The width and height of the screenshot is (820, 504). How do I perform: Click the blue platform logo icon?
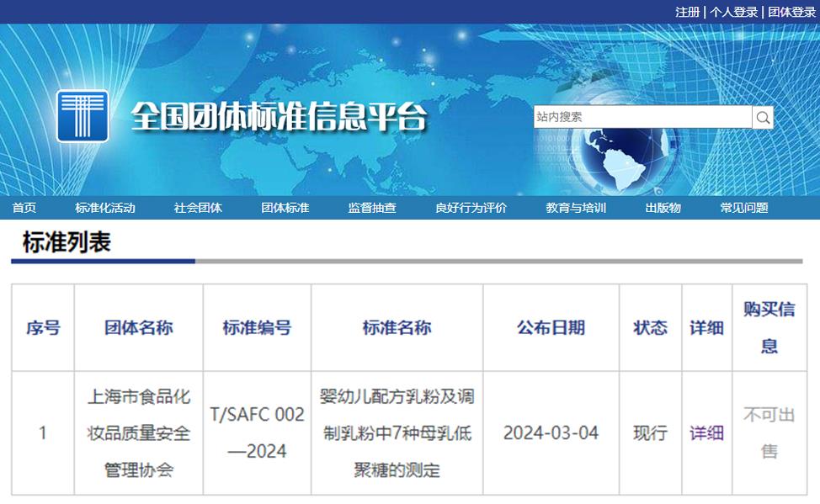83,116
